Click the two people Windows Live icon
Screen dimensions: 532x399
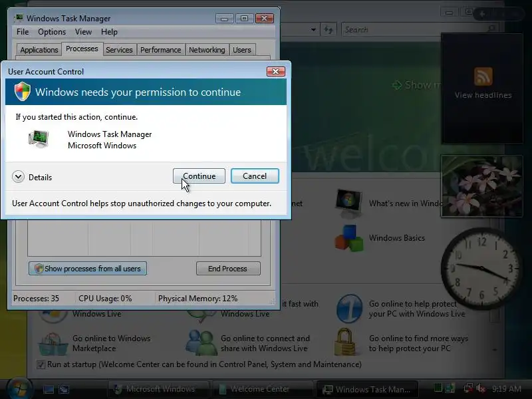click(201, 342)
